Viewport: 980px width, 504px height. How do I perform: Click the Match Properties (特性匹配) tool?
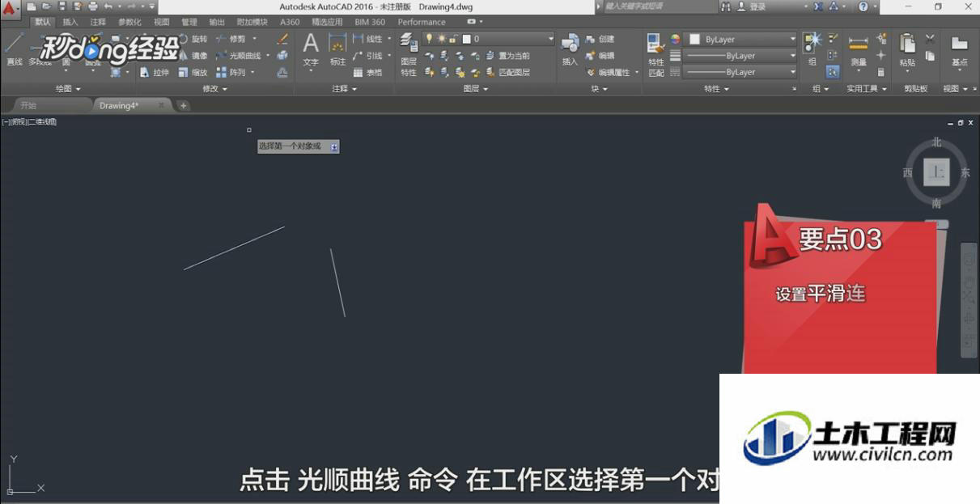[656, 55]
